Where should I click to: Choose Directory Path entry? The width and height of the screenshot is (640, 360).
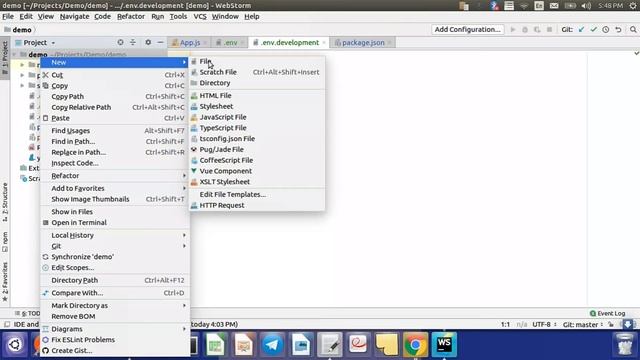pyautogui.click(x=115, y=280)
